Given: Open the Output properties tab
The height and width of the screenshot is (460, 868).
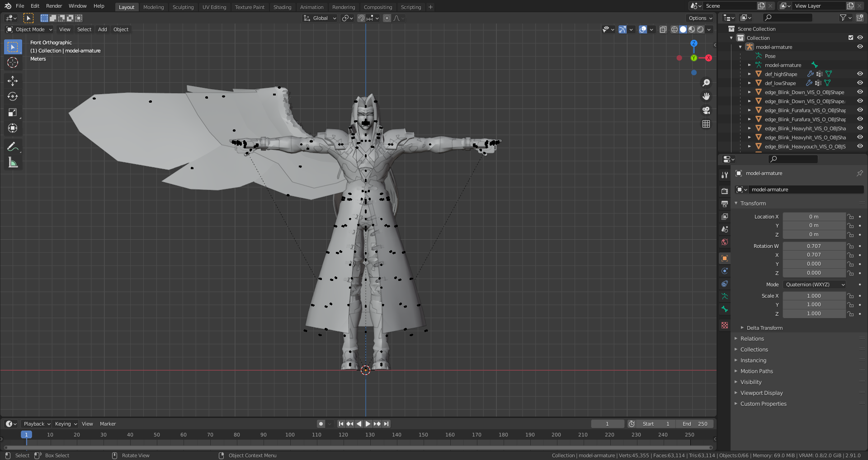Looking at the screenshot, I should click(725, 204).
